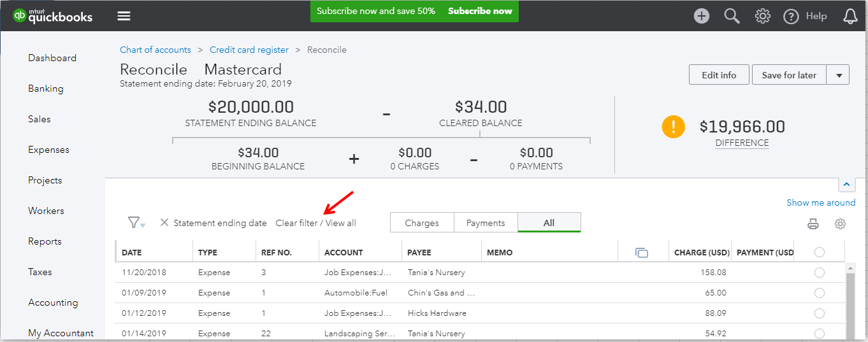The height and width of the screenshot is (342, 868).
Task: Click the Edit info button
Action: pos(719,75)
